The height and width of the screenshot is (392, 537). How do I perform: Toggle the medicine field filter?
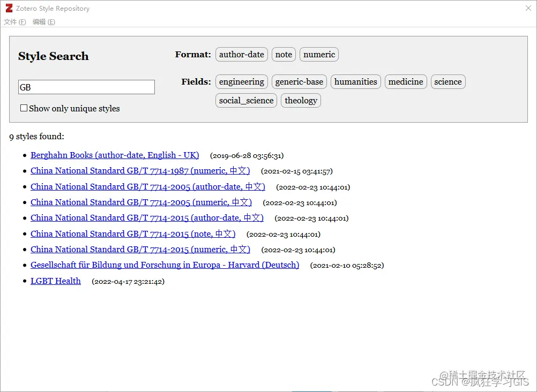click(406, 82)
